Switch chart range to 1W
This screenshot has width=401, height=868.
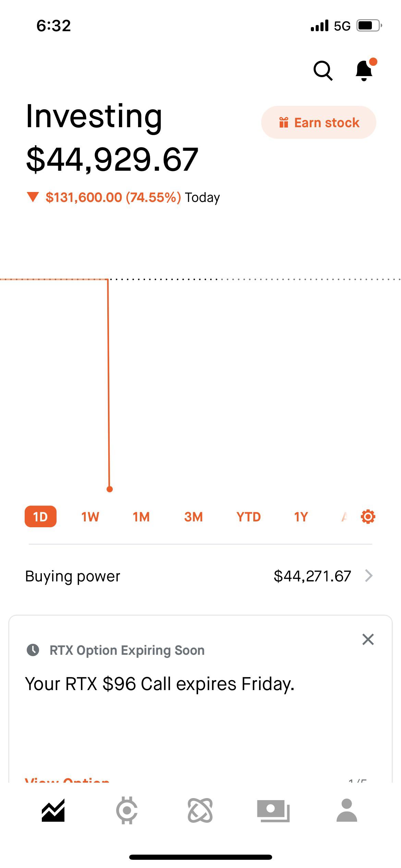pos(90,517)
